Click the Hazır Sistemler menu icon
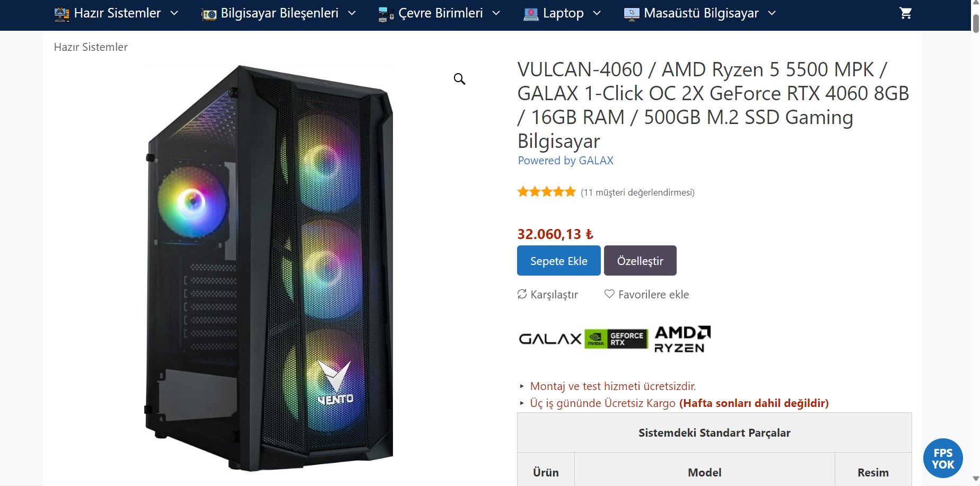 pos(62,14)
